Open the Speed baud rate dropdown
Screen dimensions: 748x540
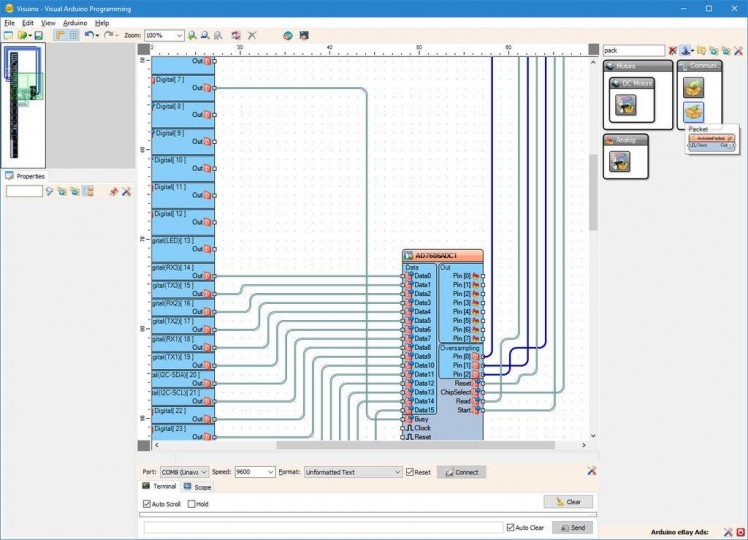[x=270, y=472]
